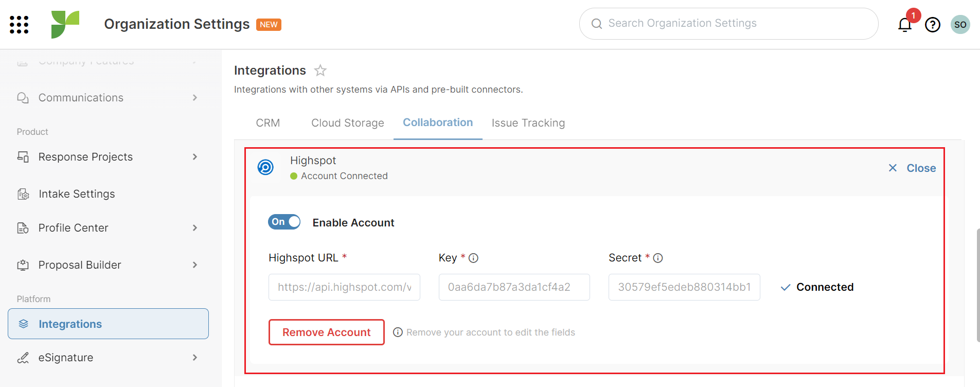980x387 pixels.
Task: Click the Integrations page heading
Action: pyautogui.click(x=270, y=71)
